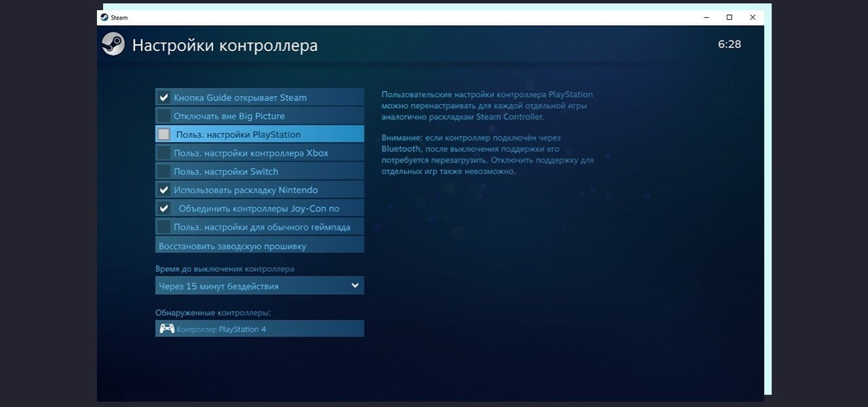Image resolution: width=868 pixels, height=407 pixels.
Task: Enable Польз. настройки контроллера Xbox checkbox
Action: click(164, 153)
